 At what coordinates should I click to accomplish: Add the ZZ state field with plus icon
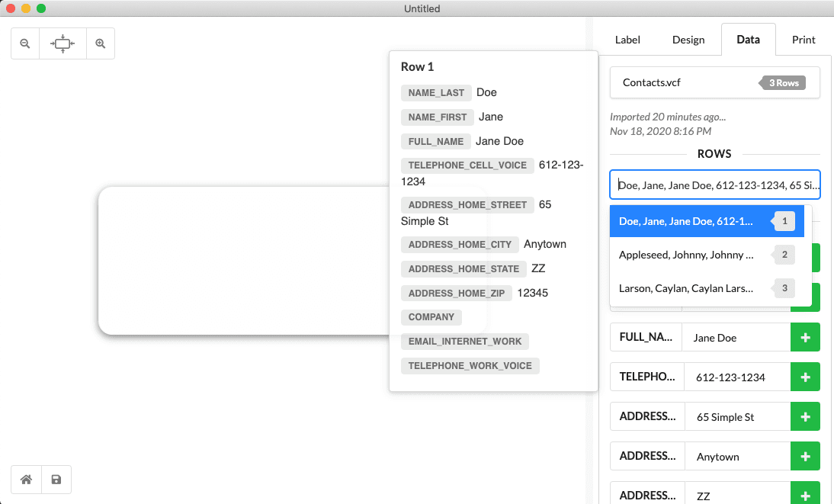tap(805, 494)
